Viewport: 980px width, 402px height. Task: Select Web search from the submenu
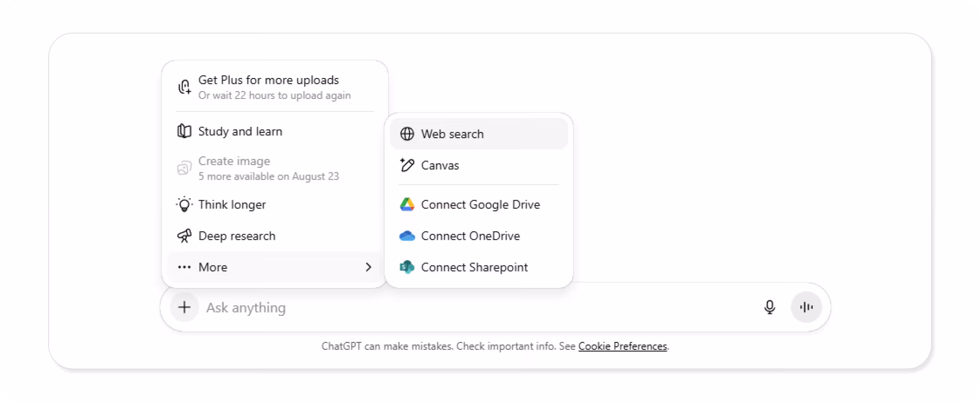(452, 134)
